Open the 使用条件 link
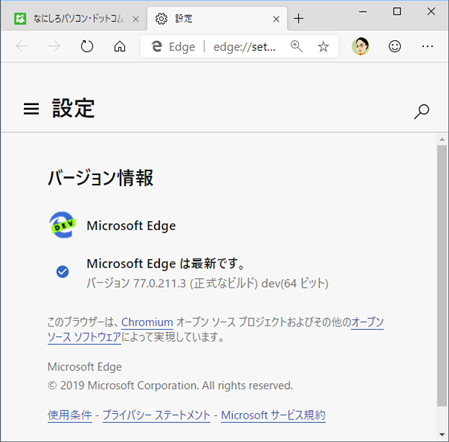 pos(70,415)
